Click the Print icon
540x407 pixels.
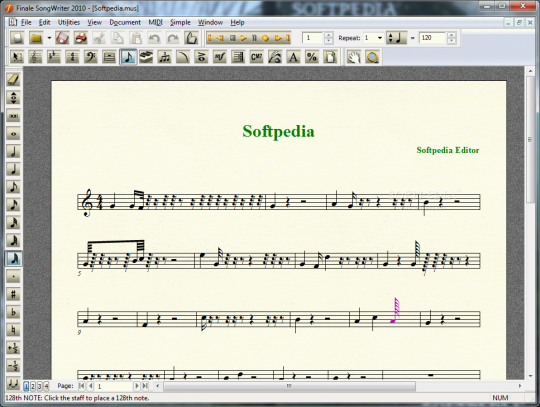81,38
